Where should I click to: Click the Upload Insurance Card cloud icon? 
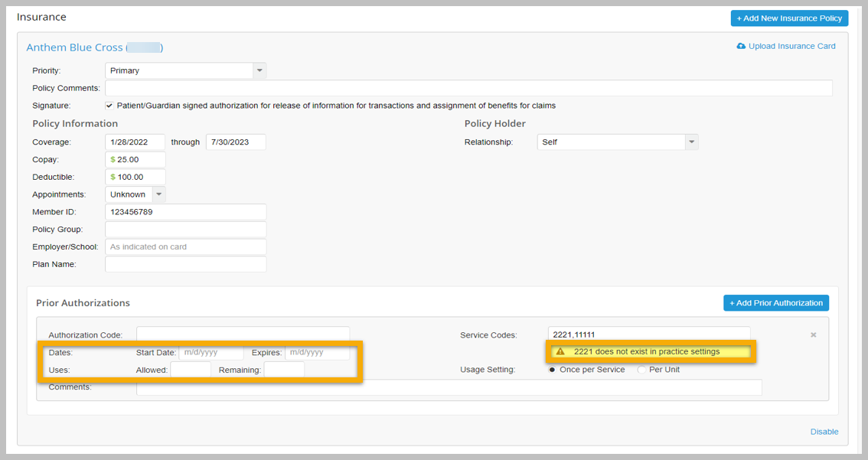(x=740, y=46)
